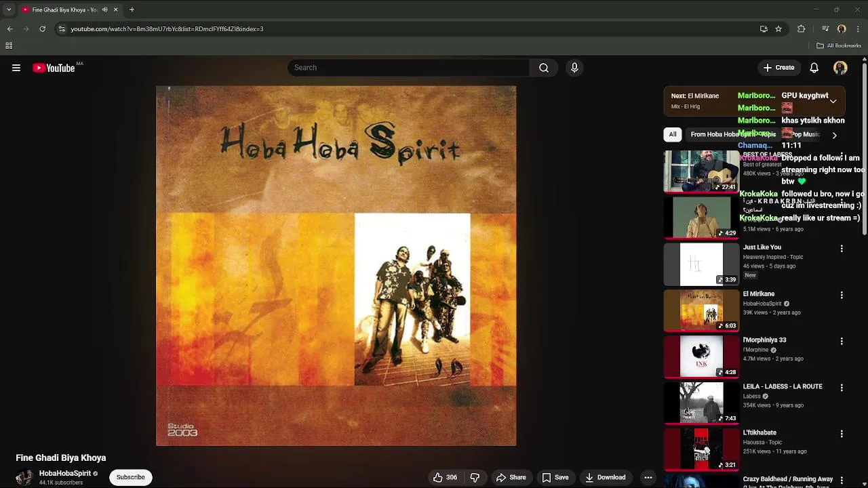The height and width of the screenshot is (488, 868).
Task: Open HobaHobaSpirit channel avatar
Action: tap(24, 477)
